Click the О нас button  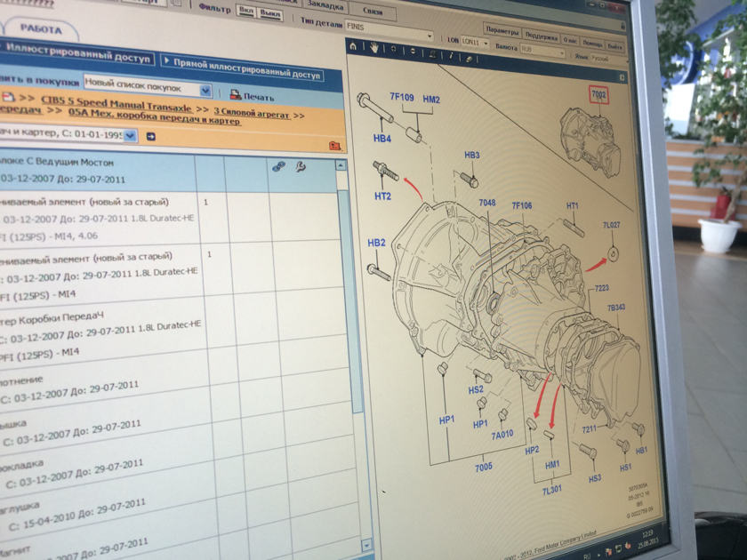(x=570, y=40)
